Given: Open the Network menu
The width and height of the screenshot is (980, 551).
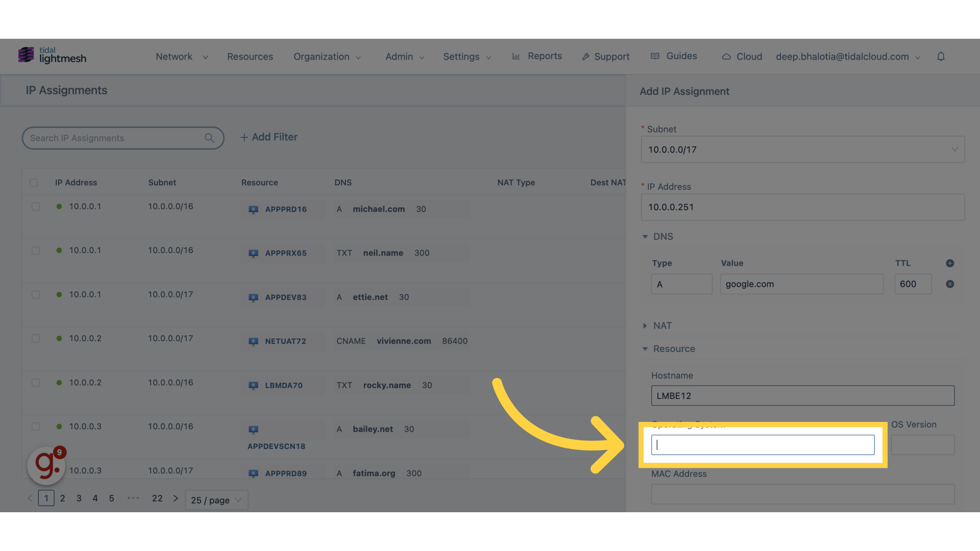Looking at the screenshot, I should pyautogui.click(x=182, y=57).
